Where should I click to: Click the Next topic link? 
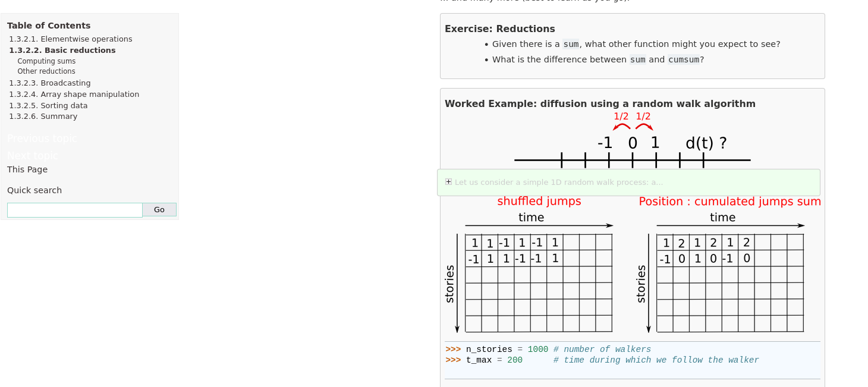[32, 155]
